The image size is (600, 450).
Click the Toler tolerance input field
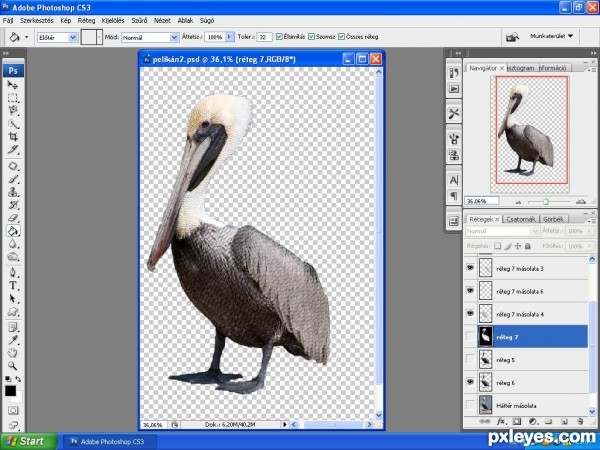[264, 37]
